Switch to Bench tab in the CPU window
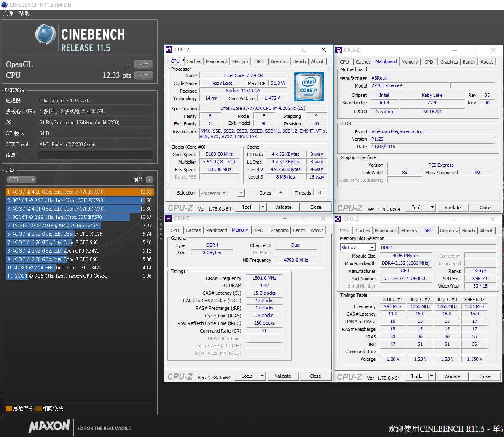This screenshot has height=437, width=504. pos(300,61)
